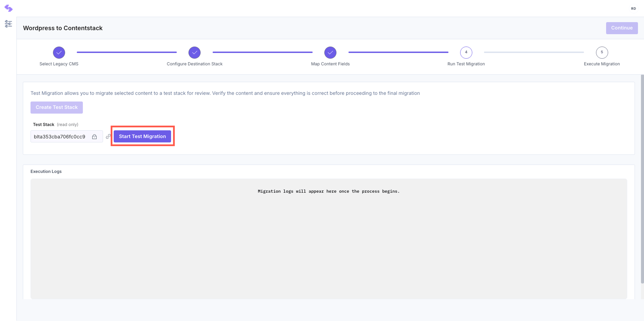Click the Contentstack logo icon
Image resolution: width=644 pixels, height=321 pixels.
[9, 8]
